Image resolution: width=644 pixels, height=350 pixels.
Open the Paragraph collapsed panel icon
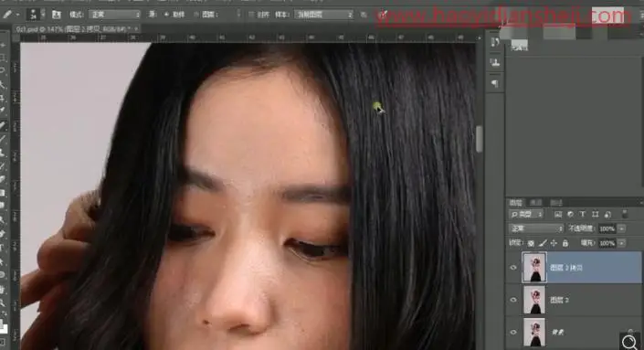[495, 84]
